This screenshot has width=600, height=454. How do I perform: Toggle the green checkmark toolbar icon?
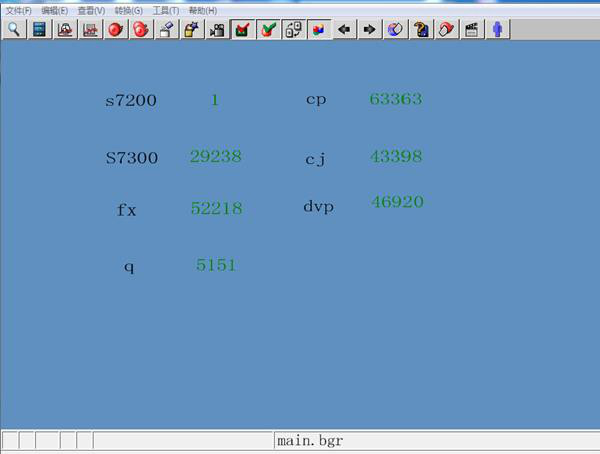[x=268, y=29]
